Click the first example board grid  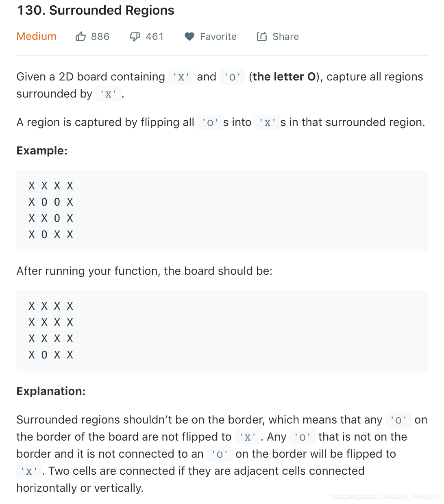[x=50, y=210]
